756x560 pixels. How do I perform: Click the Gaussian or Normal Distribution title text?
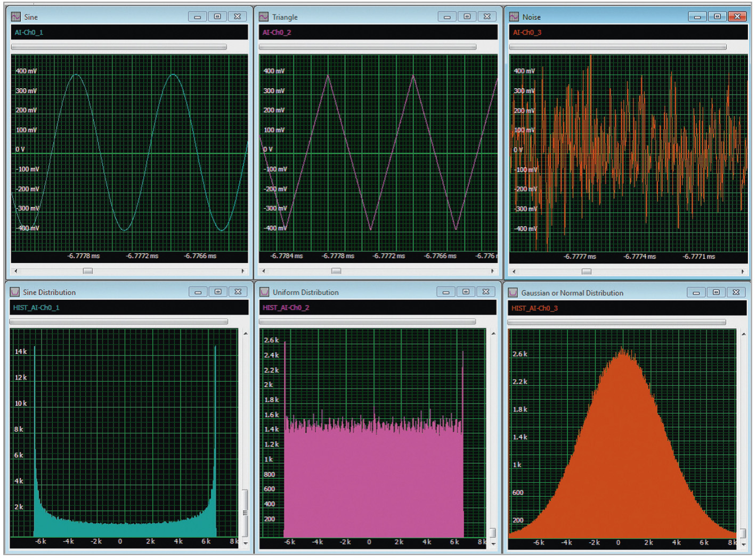(x=572, y=293)
